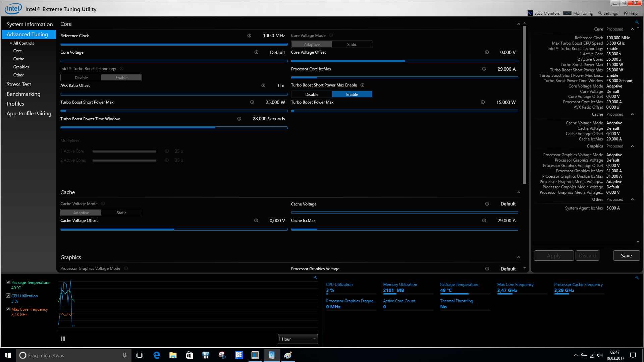Click wrench icon above monitoring graph
Screen dimensions: 644x362
[x=315, y=278]
